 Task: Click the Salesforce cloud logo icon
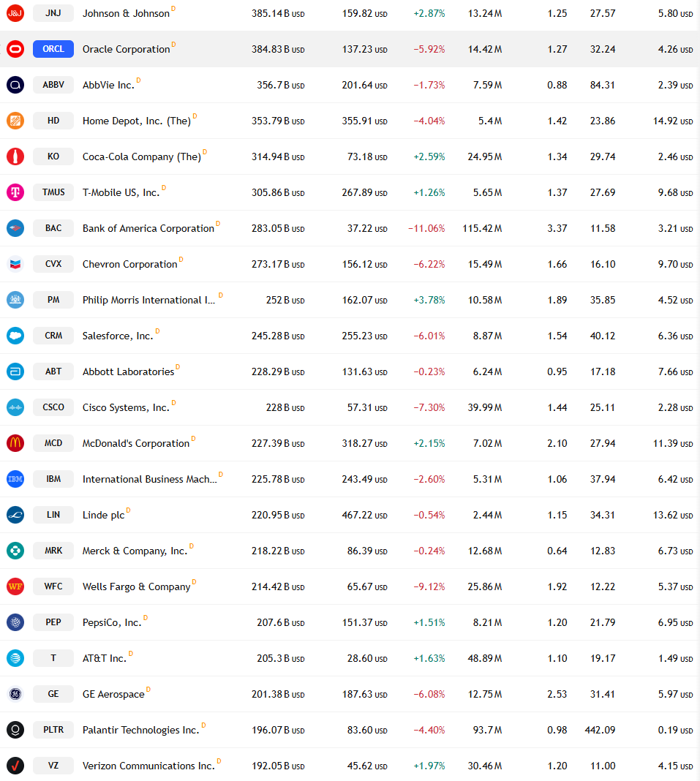(x=15, y=336)
